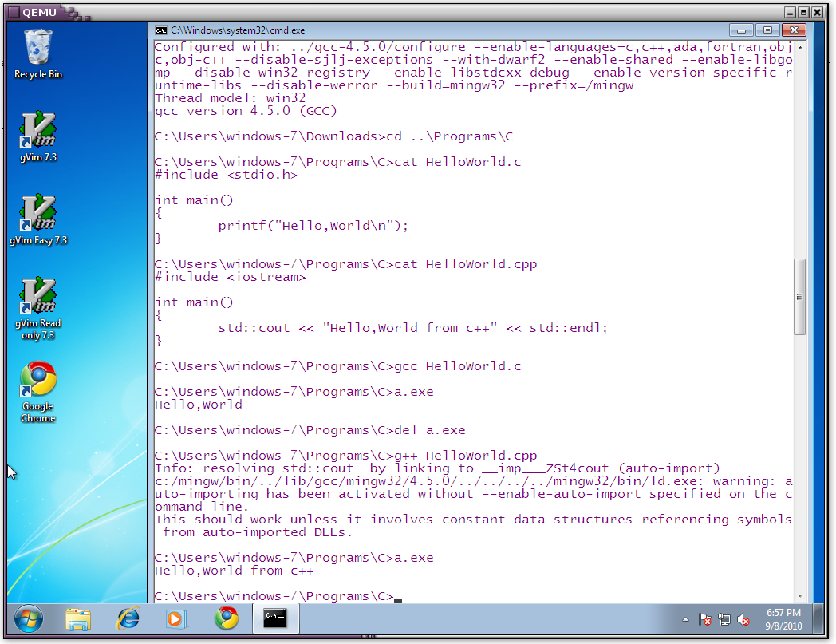Image resolution: width=836 pixels, height=644 pixels.
Task: Launch Google Chrome from the desktop shortcut
Action: coord(38,381)
